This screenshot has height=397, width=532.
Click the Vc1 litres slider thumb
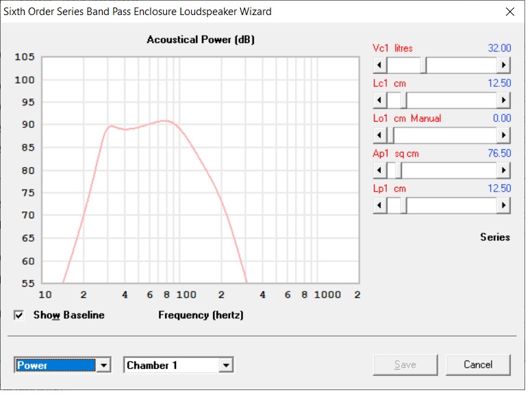[423, 65]
